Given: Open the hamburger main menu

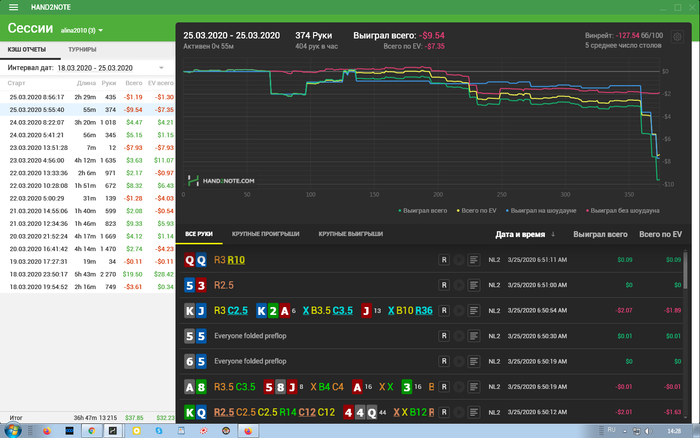Looking at the screenshot, I should pyautogui.click(x=13, y=7).
